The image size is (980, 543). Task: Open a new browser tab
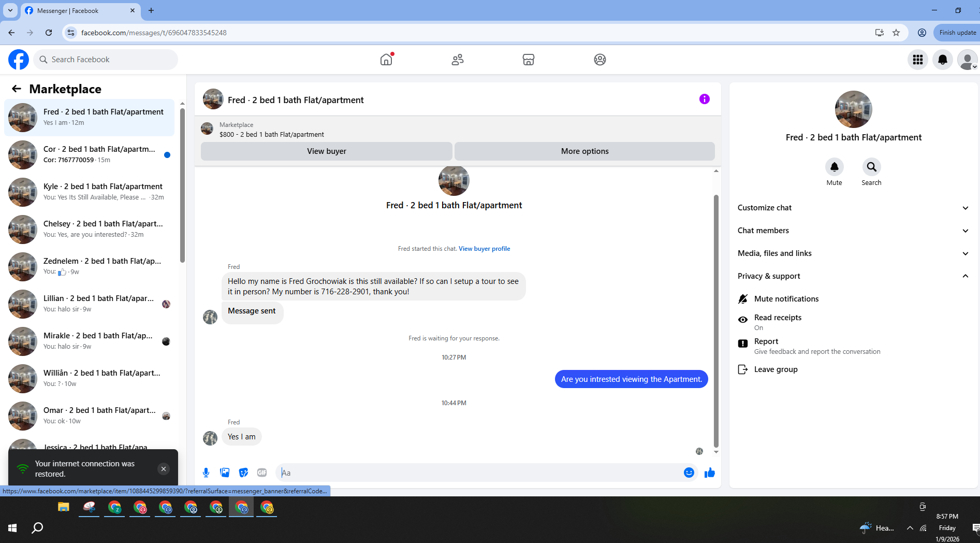click(151, 10)
